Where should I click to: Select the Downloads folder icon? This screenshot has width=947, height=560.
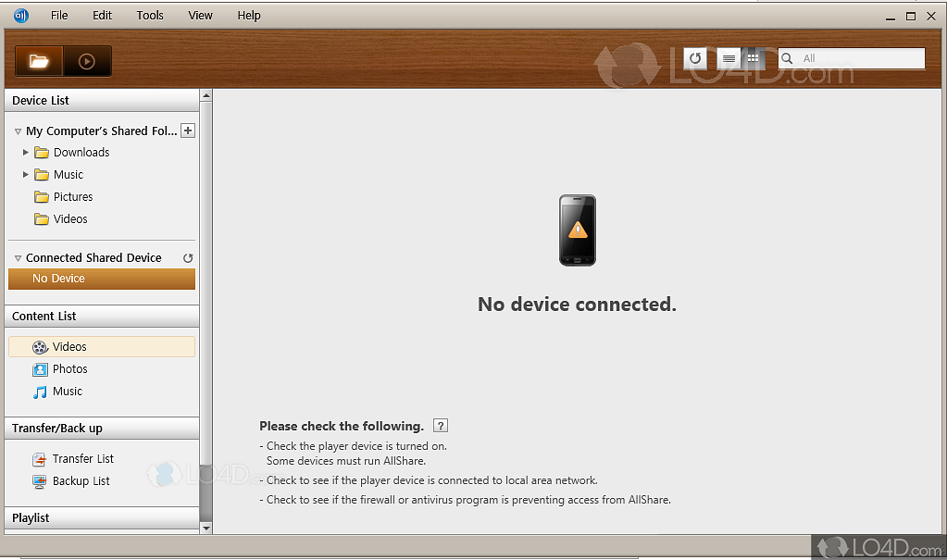click(42, 152)
